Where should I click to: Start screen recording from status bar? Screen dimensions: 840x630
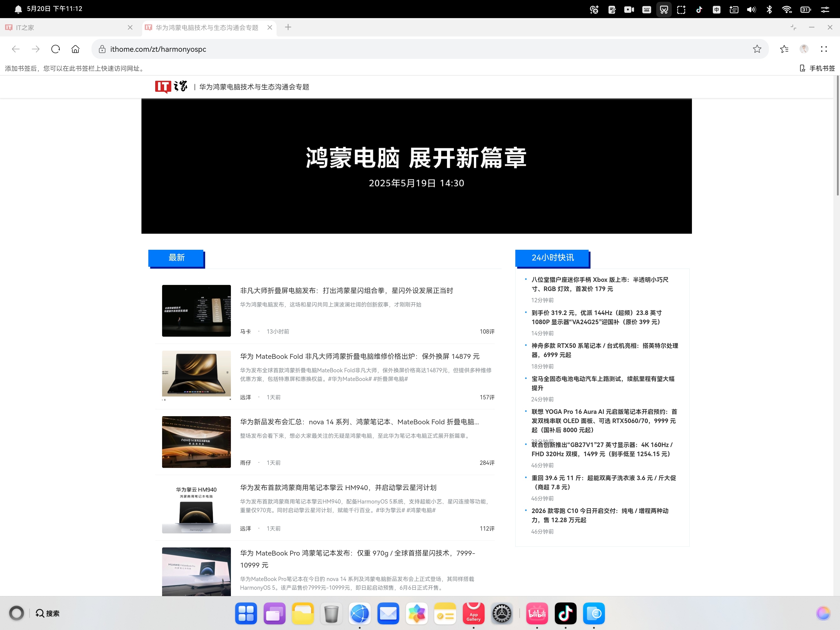[629, 9]
